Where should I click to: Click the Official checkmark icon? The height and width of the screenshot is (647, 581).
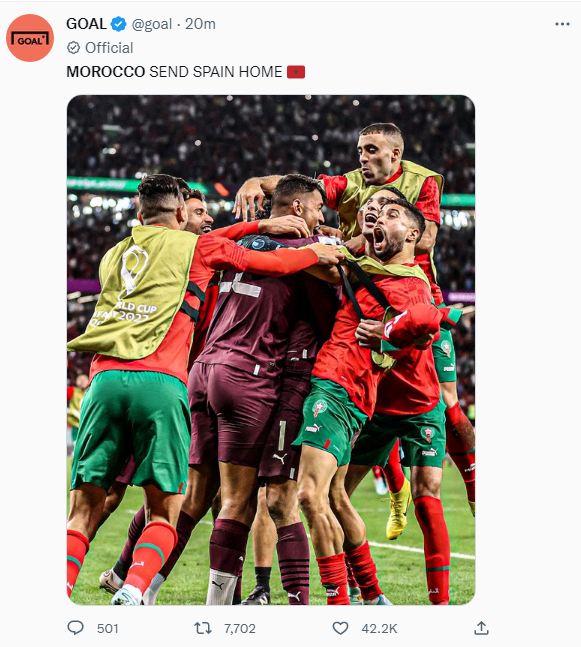click(73, 48)
